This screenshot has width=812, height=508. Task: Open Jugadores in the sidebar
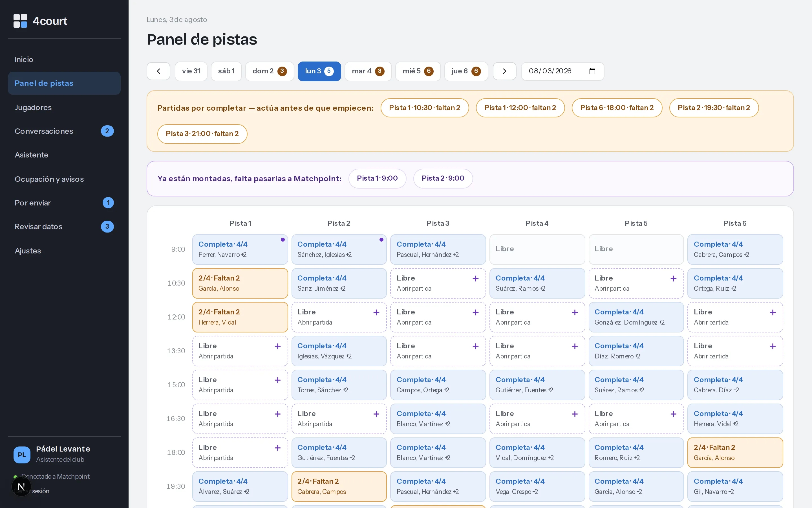[64, 108]
